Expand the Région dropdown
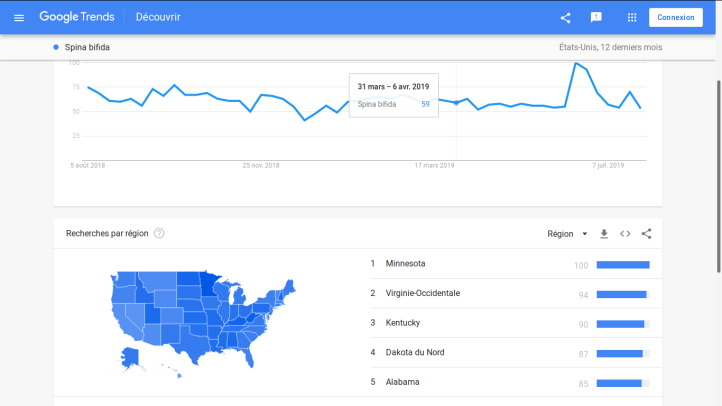The width and height of the screenshot is (722, 406). click(567, 234)
